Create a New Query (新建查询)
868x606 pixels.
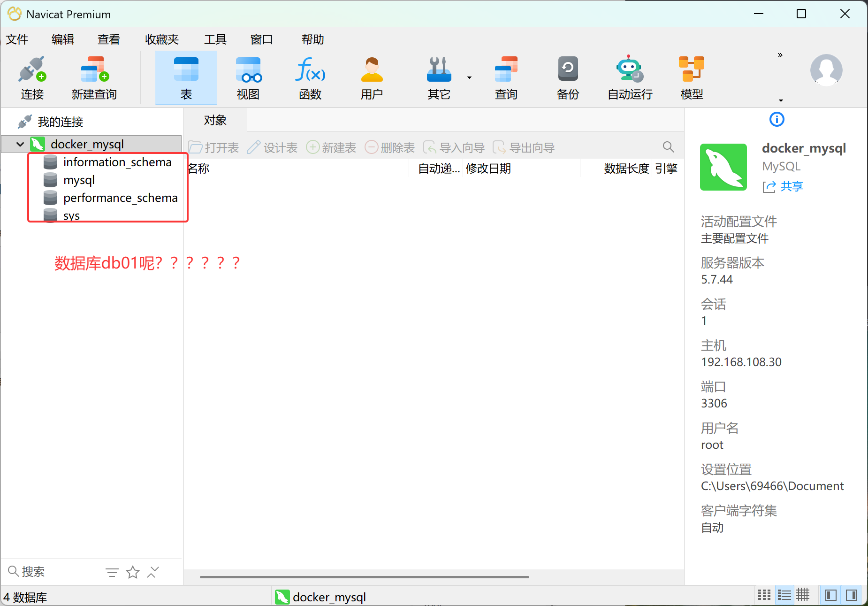pos(94,78)
